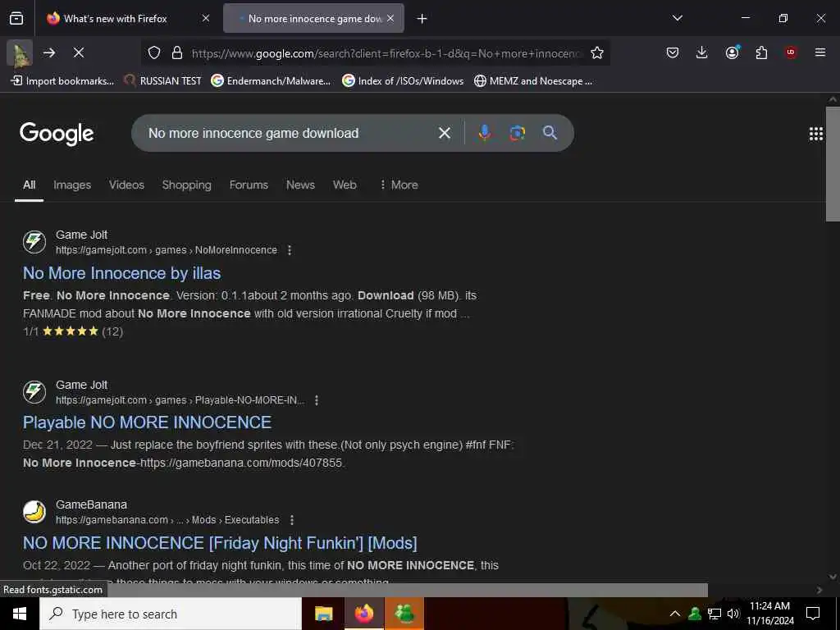This screenshot has height=630, width=840.
Task: Open Windows notification center icon
Action: pyautogui.click(x=813, y=614)
